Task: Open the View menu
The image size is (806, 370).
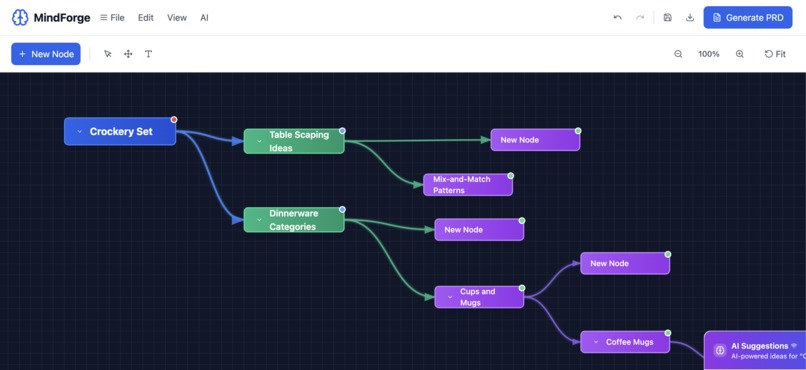Action: pyautogui.click(x=177, y=17)
